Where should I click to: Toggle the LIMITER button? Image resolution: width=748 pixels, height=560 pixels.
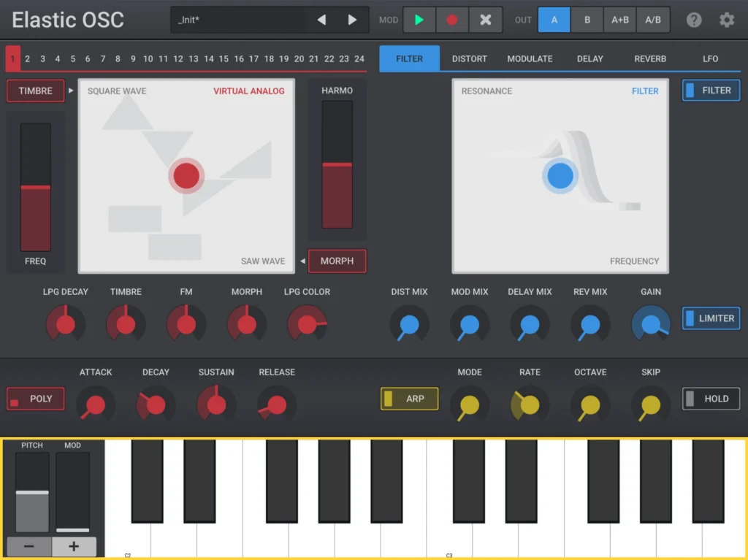point(711,318)
